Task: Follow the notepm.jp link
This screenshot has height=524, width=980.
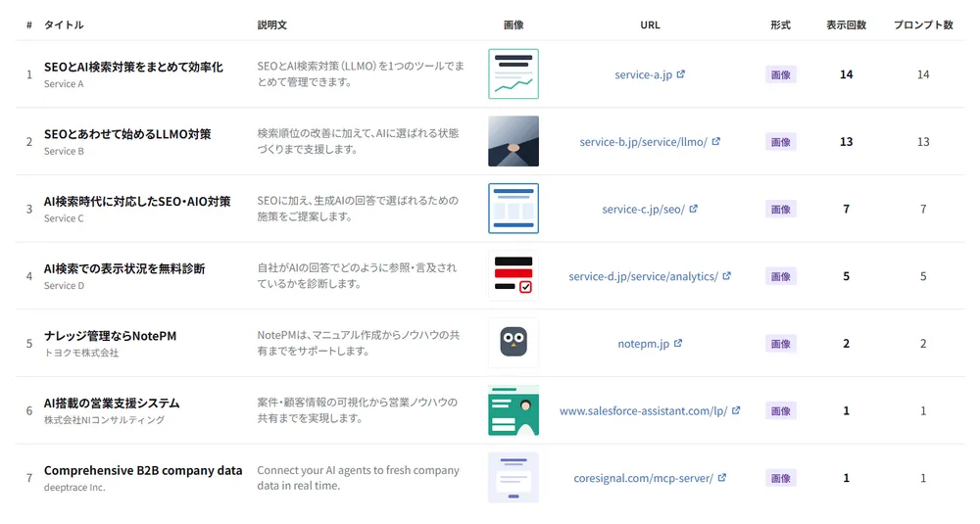Action: [643, 344]
